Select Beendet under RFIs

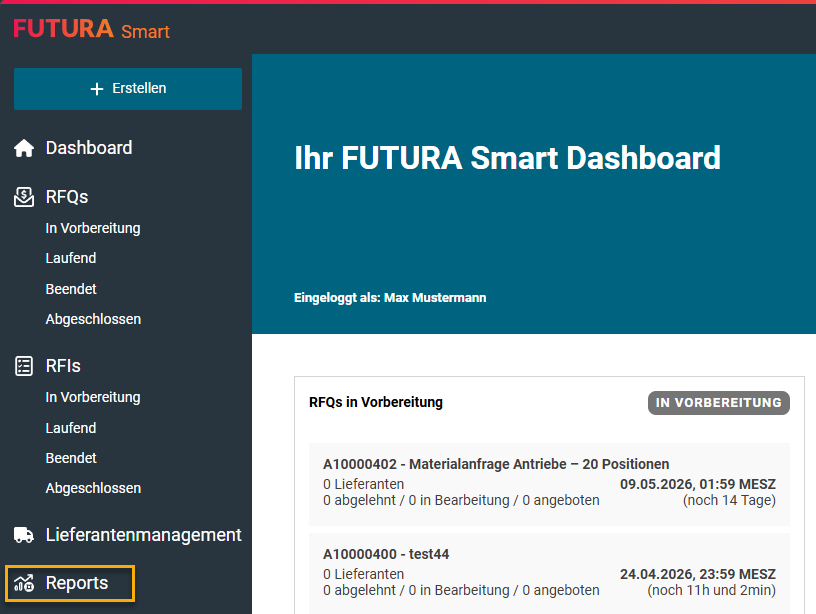pyautogui.click(x=71, y=458)
